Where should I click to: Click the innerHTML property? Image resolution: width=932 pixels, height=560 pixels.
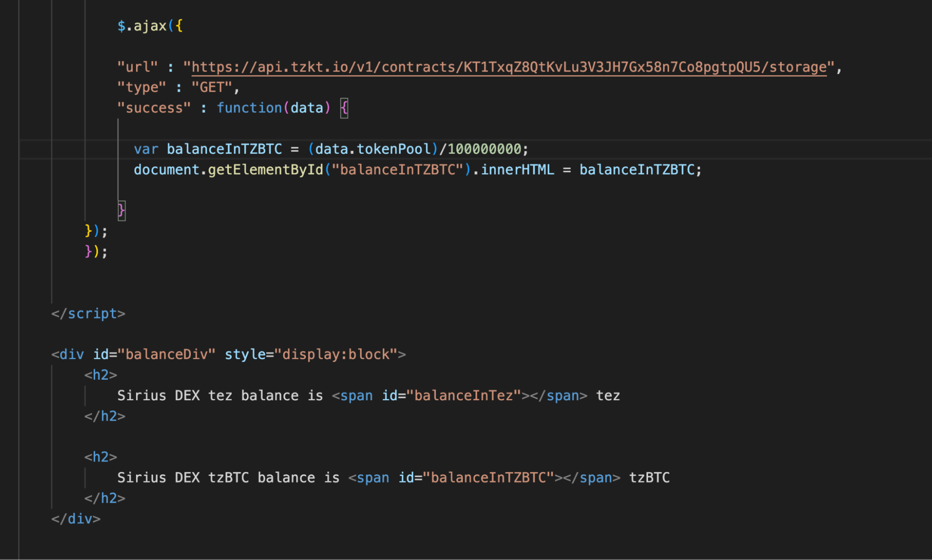pyautogui.click(x=518, y=170)
